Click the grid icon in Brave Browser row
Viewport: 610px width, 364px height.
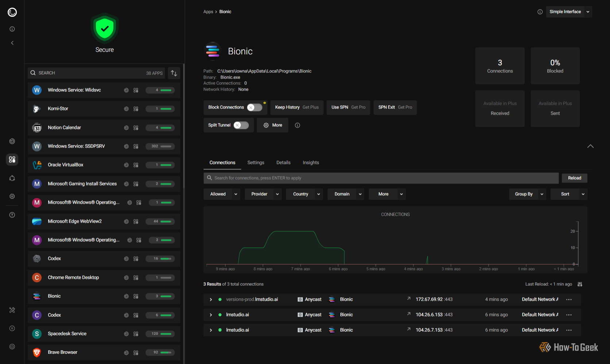tap(136, 353)
